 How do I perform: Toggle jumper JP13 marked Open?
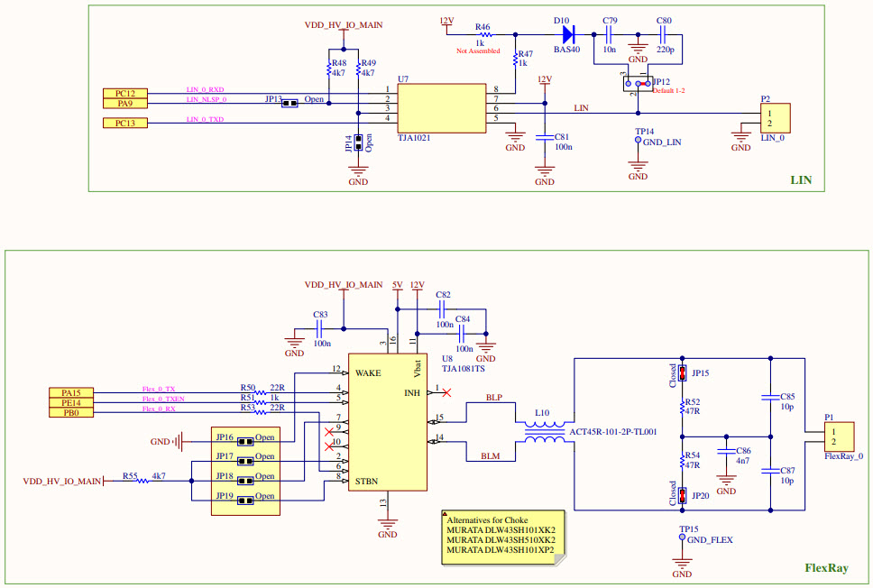289,104
